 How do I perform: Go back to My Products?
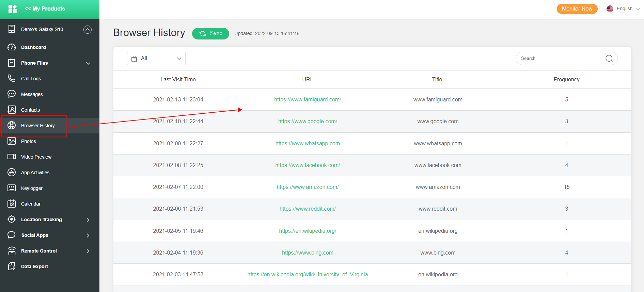45,9
